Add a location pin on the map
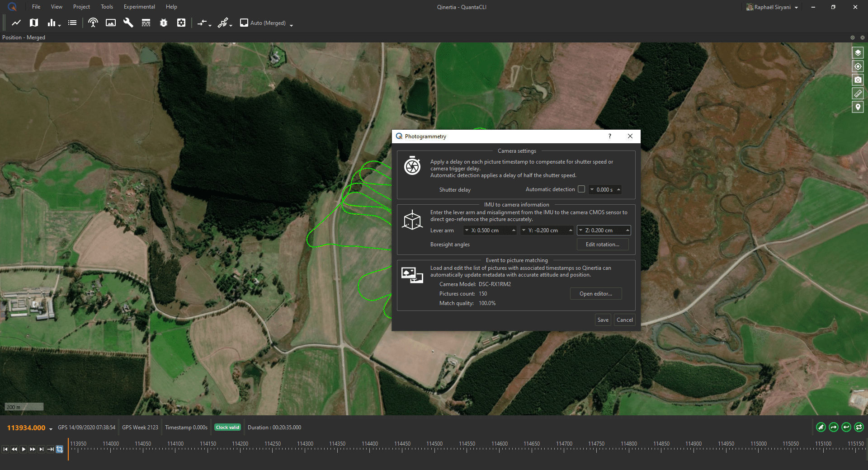Image resolution: width=868 pixels, height=470 pixels. (858, 107)
